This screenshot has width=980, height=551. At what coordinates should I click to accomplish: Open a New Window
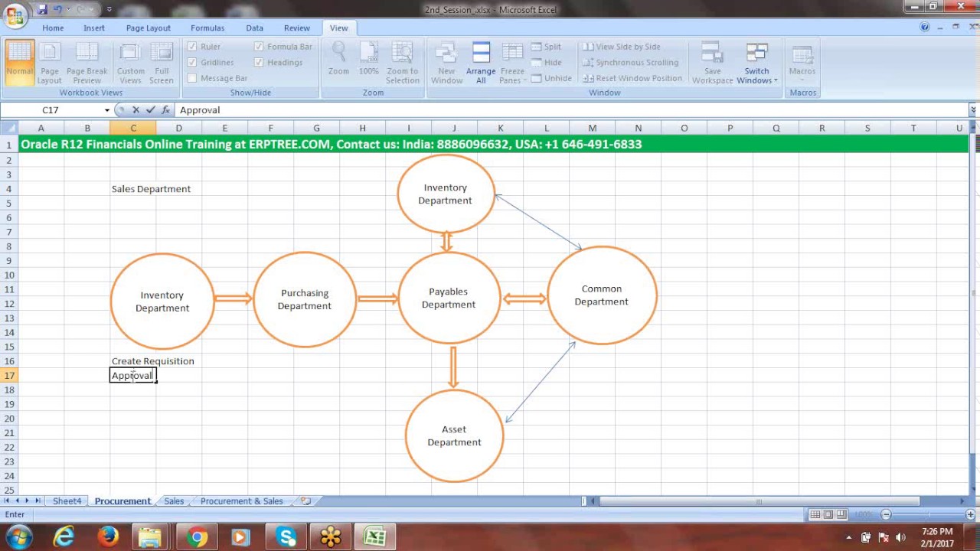tap(447, 63)
